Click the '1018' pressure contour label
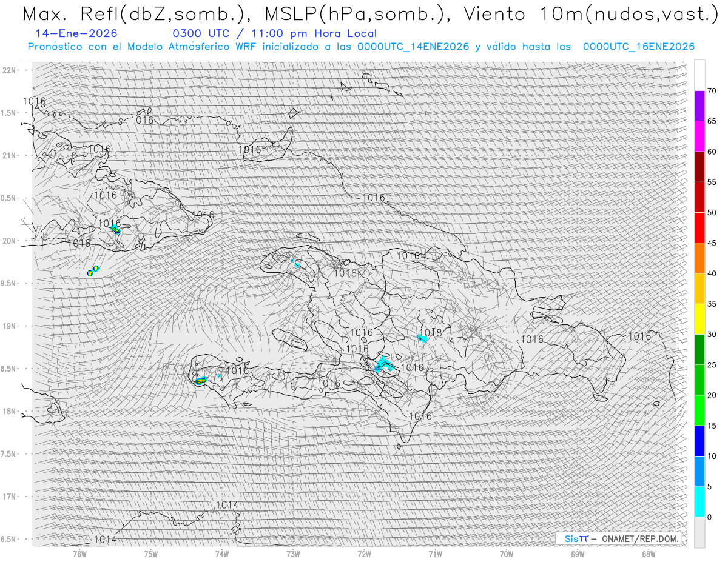 [x=431, y=333]
